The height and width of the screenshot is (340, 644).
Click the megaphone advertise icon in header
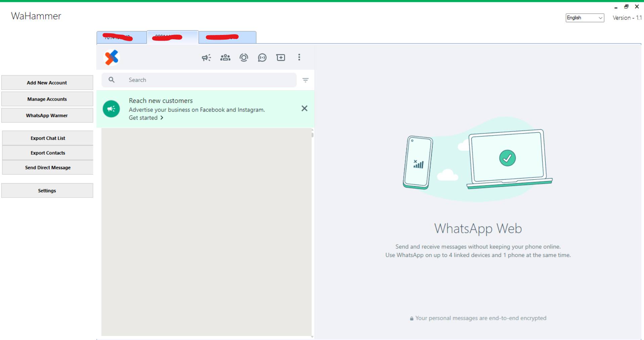[x=206, y=58]
